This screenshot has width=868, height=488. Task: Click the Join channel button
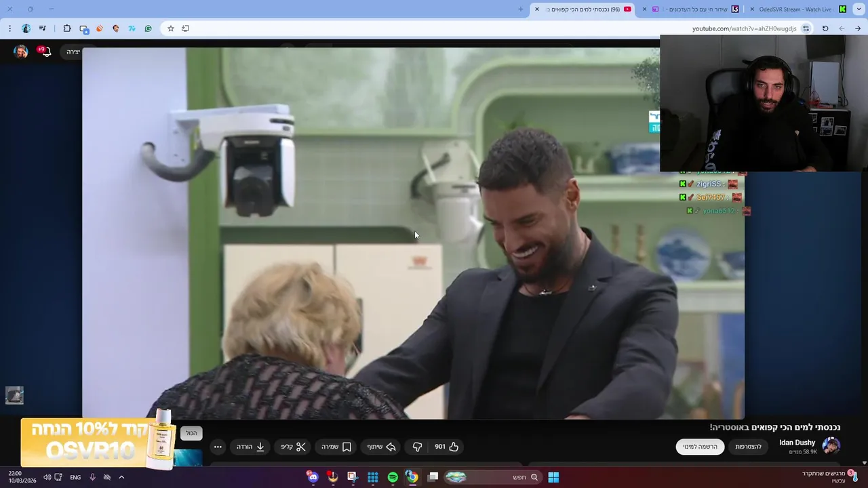tap(749, 447)
